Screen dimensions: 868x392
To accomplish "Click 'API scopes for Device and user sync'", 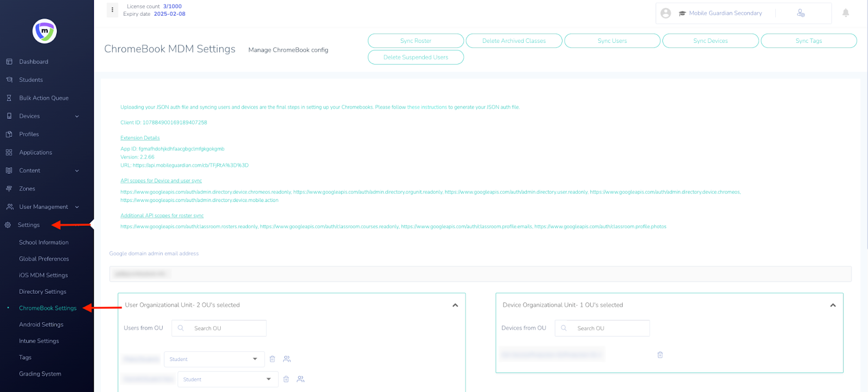I will coord(161,180).
